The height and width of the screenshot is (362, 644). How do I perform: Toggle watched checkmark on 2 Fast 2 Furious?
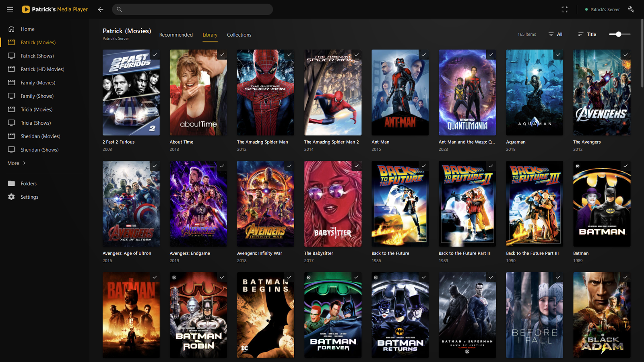coord(155,55)
